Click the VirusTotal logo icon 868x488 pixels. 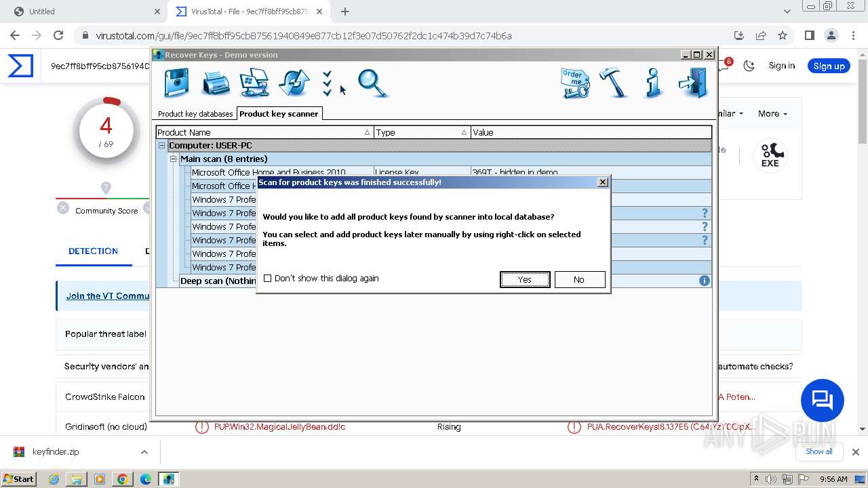point(20,66)
